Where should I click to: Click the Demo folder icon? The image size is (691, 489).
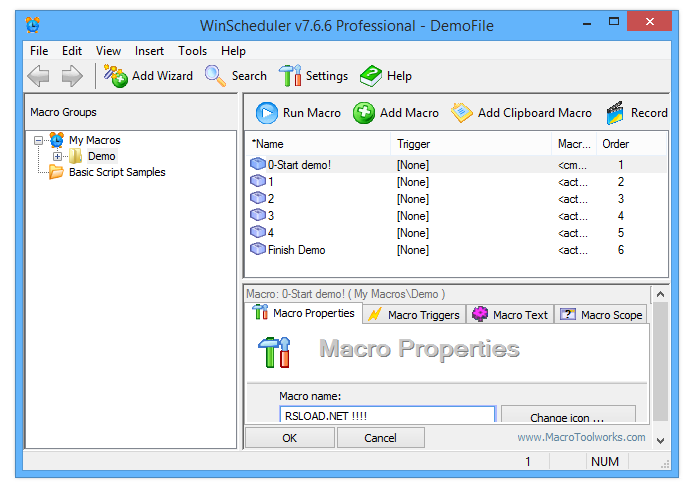click(x=75, y=156)
